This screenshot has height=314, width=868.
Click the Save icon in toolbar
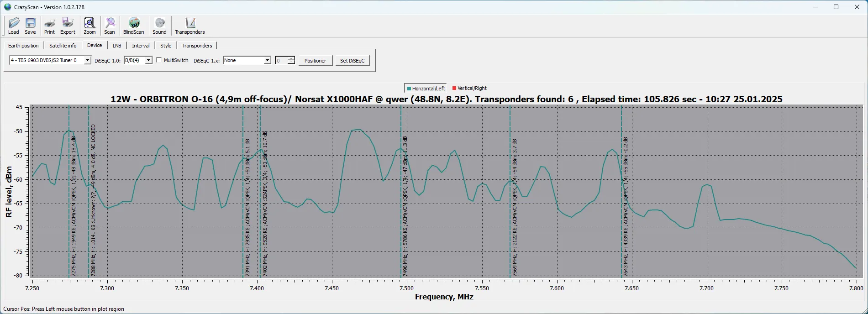coord(30,26)
